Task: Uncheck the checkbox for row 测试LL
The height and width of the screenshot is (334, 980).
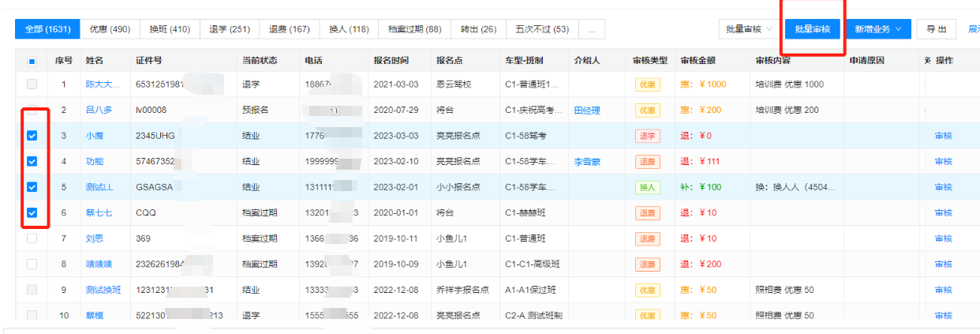Action: (32, 187)
